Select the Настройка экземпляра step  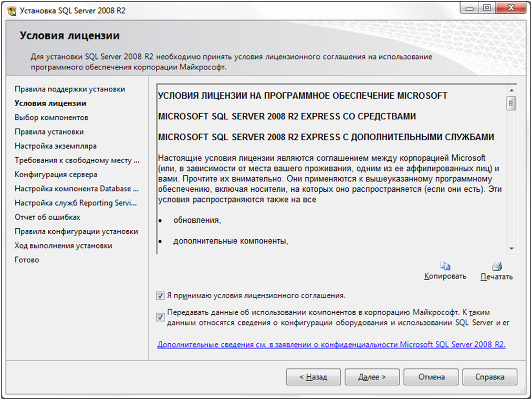56,146
